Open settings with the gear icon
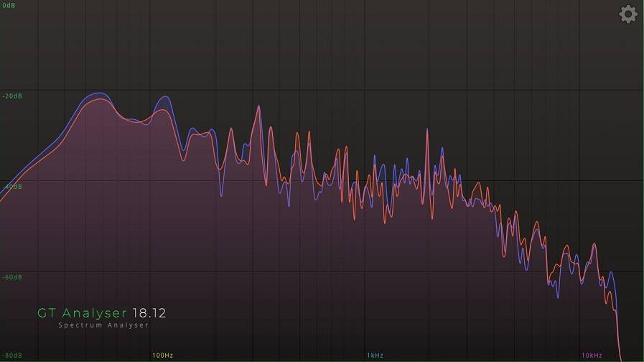 [628, 14]
